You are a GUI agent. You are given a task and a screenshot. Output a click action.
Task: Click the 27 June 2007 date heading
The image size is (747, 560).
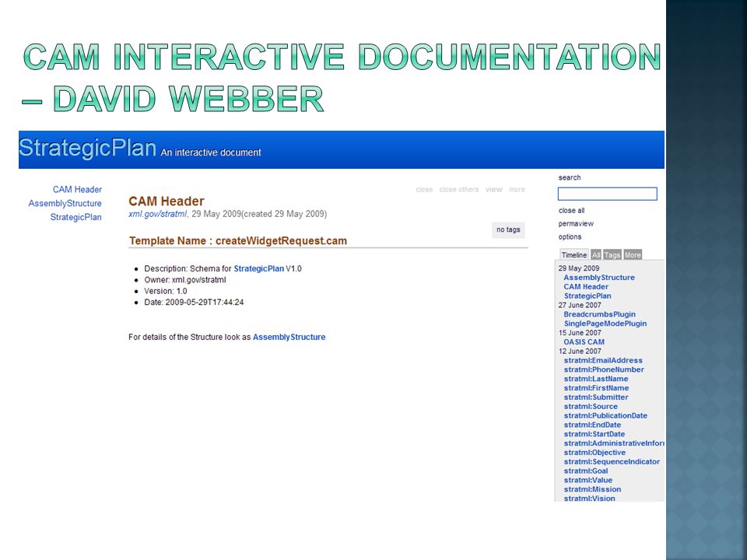tap(580, 305)
